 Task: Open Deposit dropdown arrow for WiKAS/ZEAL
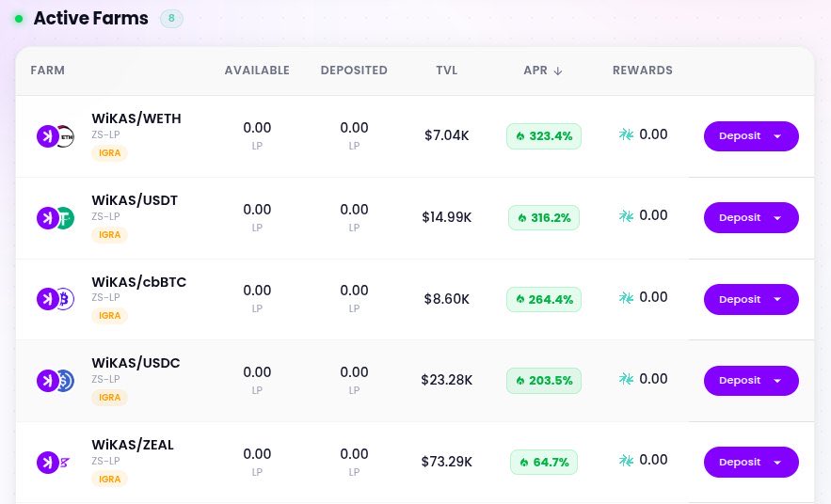coord(777,463)
